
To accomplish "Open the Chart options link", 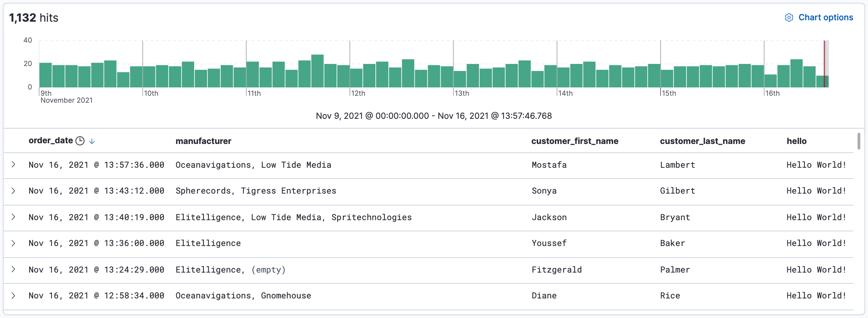I will [826, 17].
